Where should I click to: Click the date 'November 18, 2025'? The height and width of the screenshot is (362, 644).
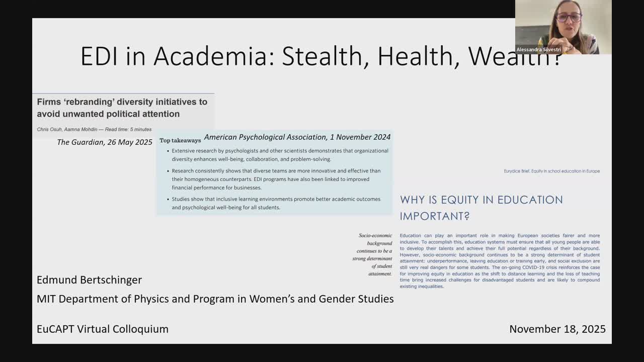click(557, 329)
